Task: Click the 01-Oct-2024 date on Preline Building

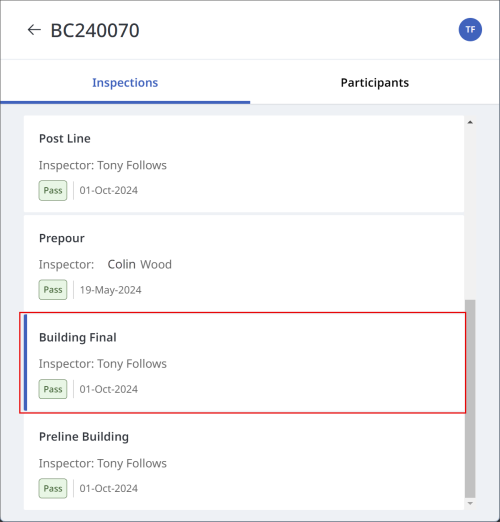Action: pyautogui.click(x=109, y=488)
